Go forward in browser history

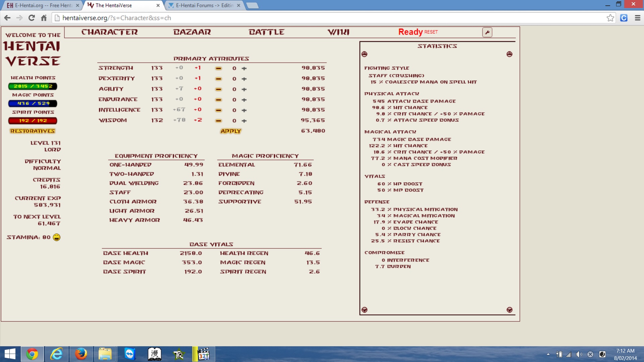[19, 18]
